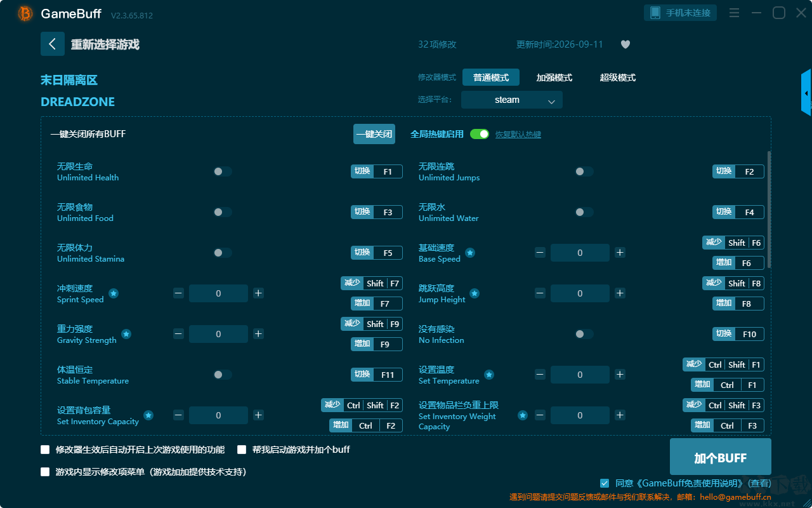Turn on Unlimited Stamina switch
This screenshot has height=508, width=812.
pyautogui.click(x=223, y=253)
